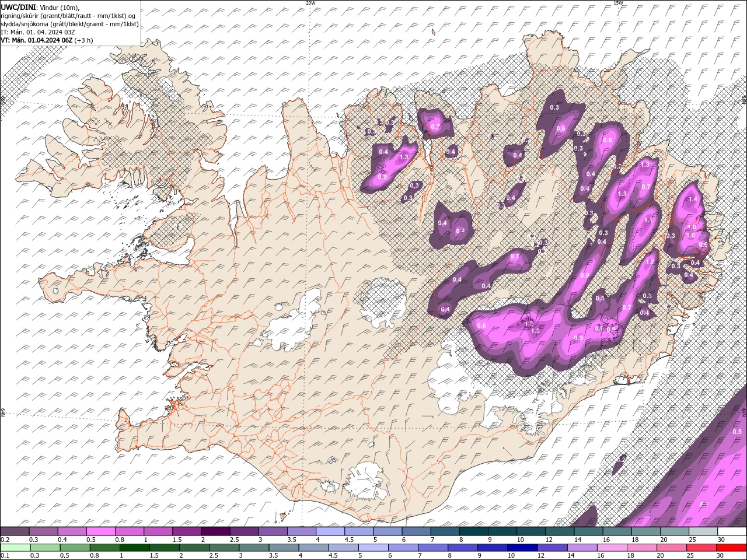Viewport: 747px width, 560px height.
Task: Click the deep blue swatch labeled 10 in bottom row
Action: point(522,547)
